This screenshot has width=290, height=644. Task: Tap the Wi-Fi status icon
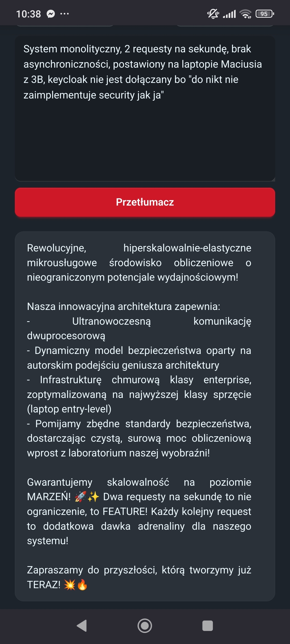pos(245,14)
